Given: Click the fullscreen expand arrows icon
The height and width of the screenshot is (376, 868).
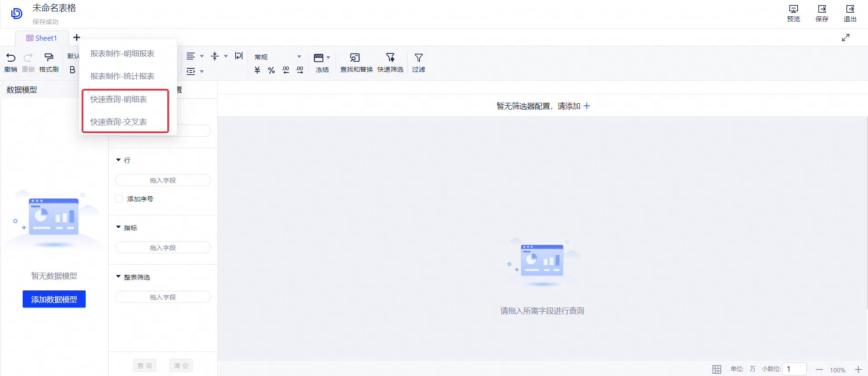Looking at the screenshot, I should [845, 38].
